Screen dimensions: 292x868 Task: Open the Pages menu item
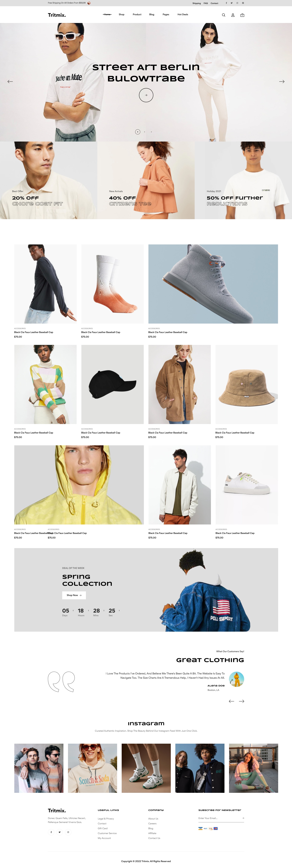[166, 14]
